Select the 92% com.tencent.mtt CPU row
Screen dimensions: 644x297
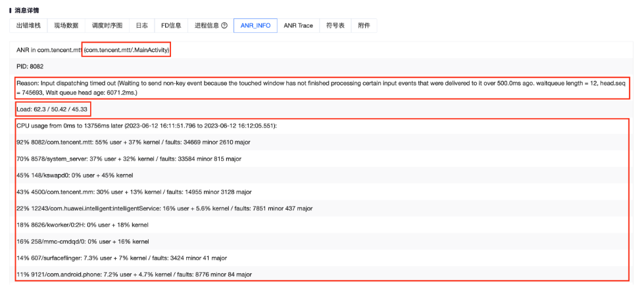click(133, 142)
